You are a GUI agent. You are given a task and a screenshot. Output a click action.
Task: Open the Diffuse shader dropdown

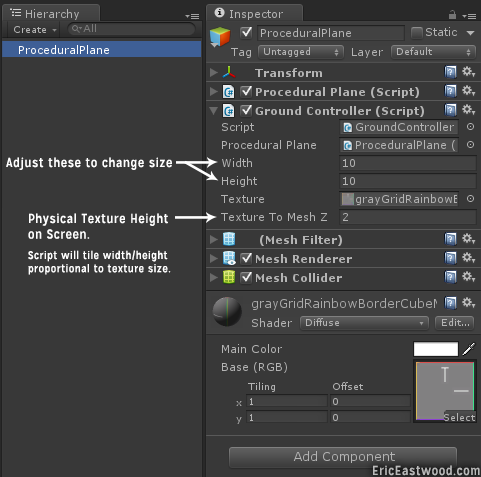tap(364, 323)
